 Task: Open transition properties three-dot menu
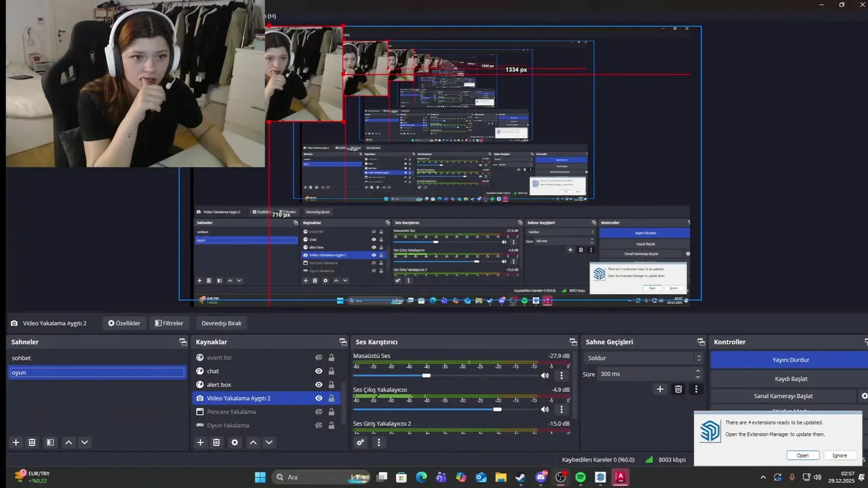(x=696, y=388)
